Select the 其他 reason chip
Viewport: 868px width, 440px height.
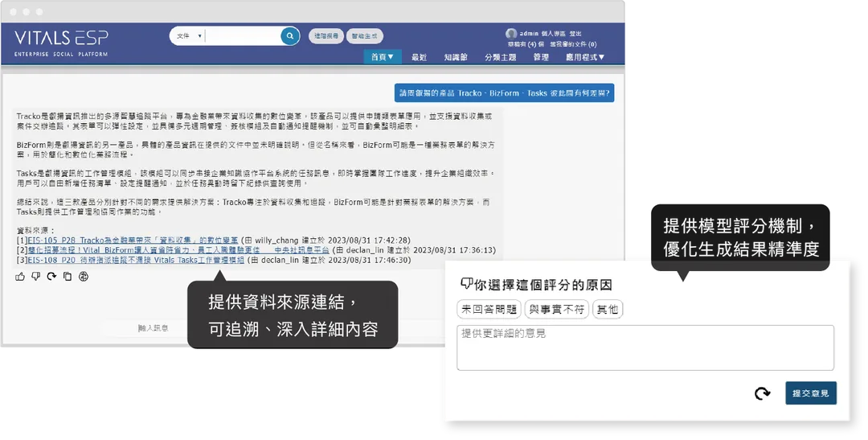tap(608, 309)
